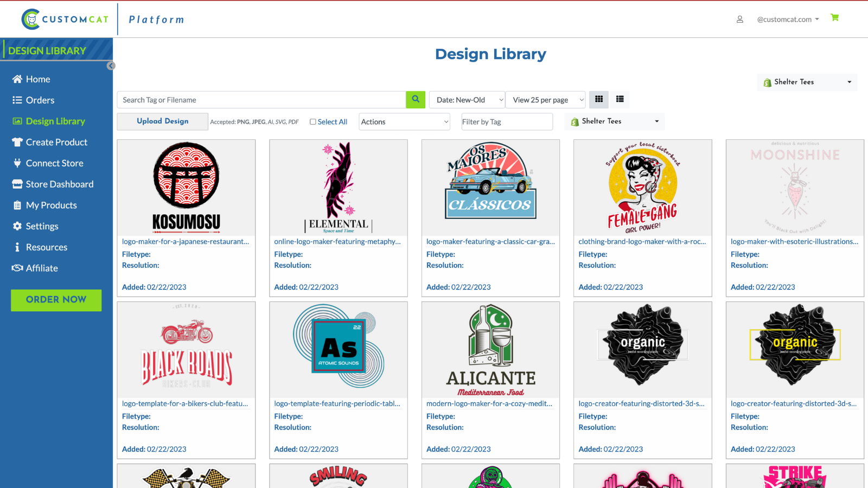Enable the Select All checkbox
The width and height of the screenshot is (868, 488).
click(313, 121)
